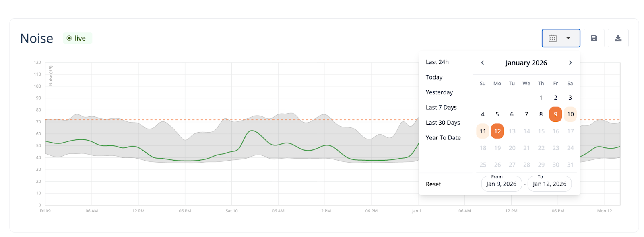
Task: Click the From date field
Action: pyautogui.click(x=501, y=184)
